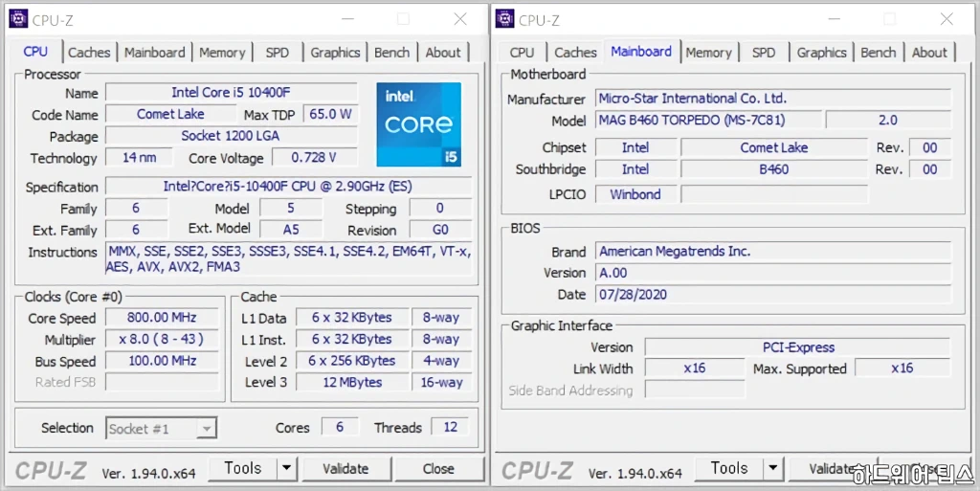Screen dimensions: 980x491
Task: Open Graphics tab in right window
Action: tap(821, 53)
